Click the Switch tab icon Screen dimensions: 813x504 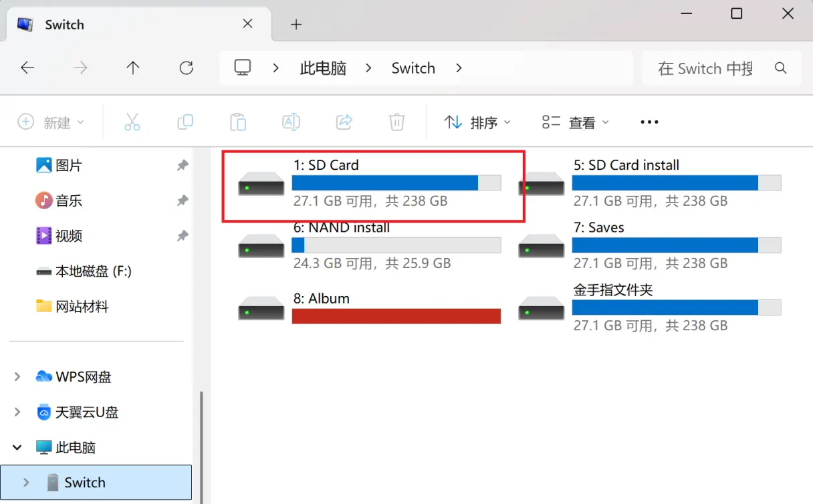[x=25, y=25]
